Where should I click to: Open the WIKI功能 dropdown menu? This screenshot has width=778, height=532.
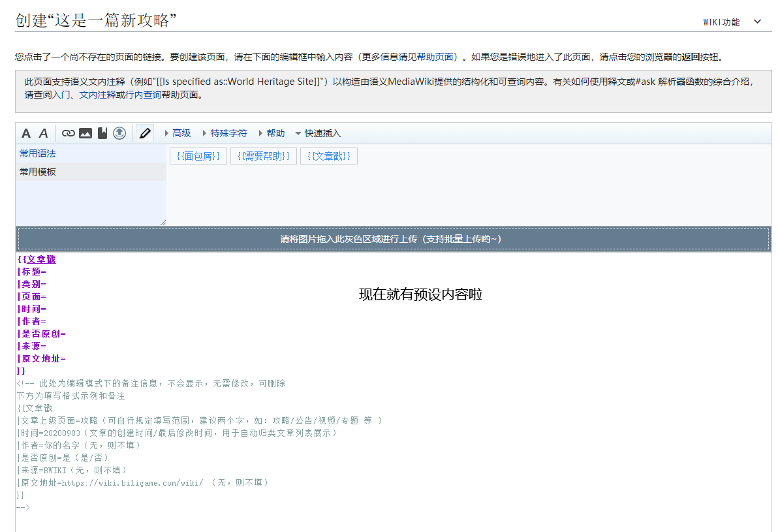coord(732,22)
